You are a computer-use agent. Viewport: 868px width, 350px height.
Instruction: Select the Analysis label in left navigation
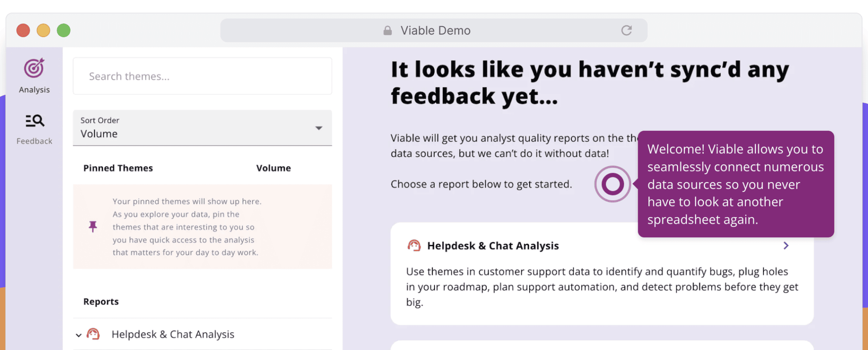tap(34, 89)
